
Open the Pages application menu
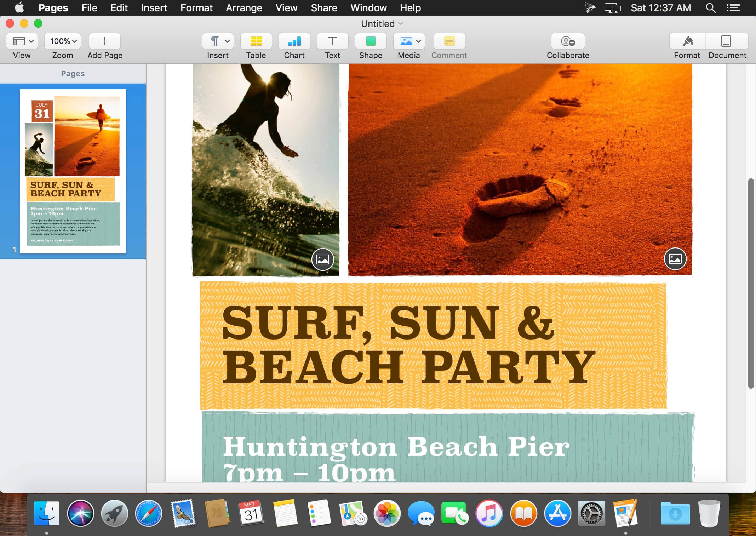pyautogui.click(x=53, y=8)
